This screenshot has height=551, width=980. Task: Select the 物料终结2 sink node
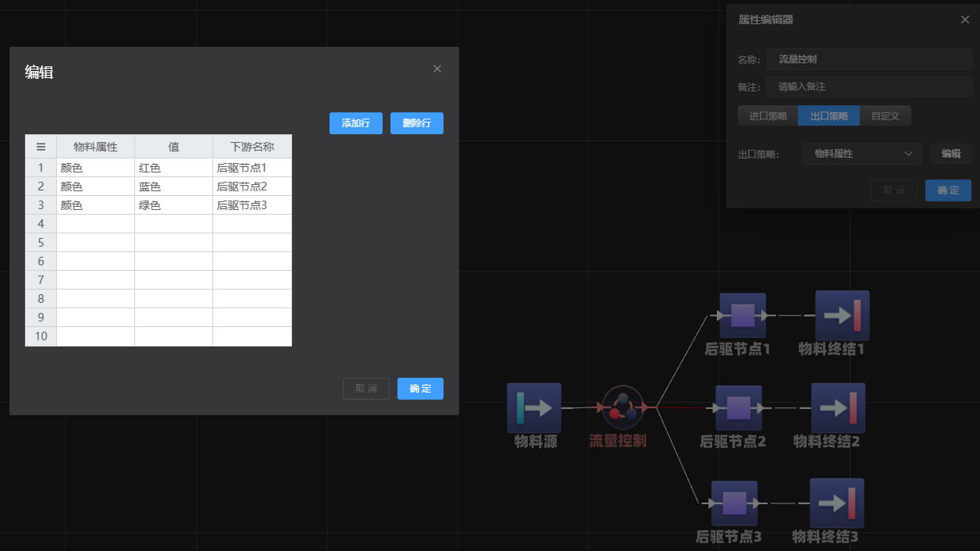[838, 407]
